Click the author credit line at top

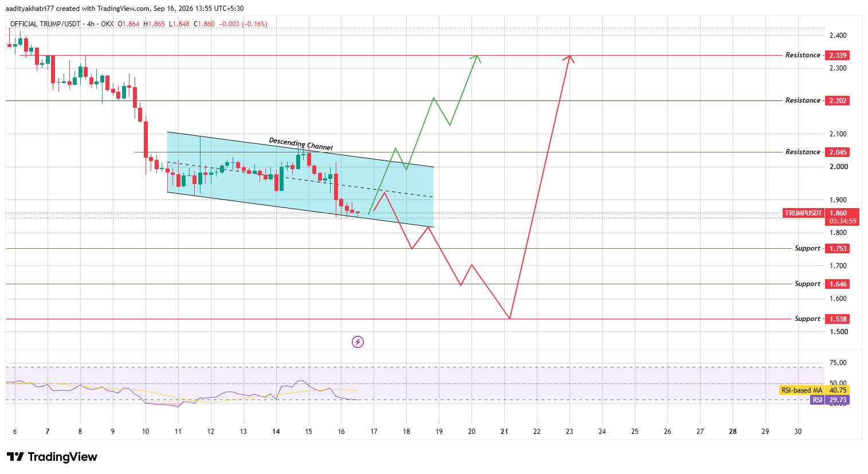124,9
